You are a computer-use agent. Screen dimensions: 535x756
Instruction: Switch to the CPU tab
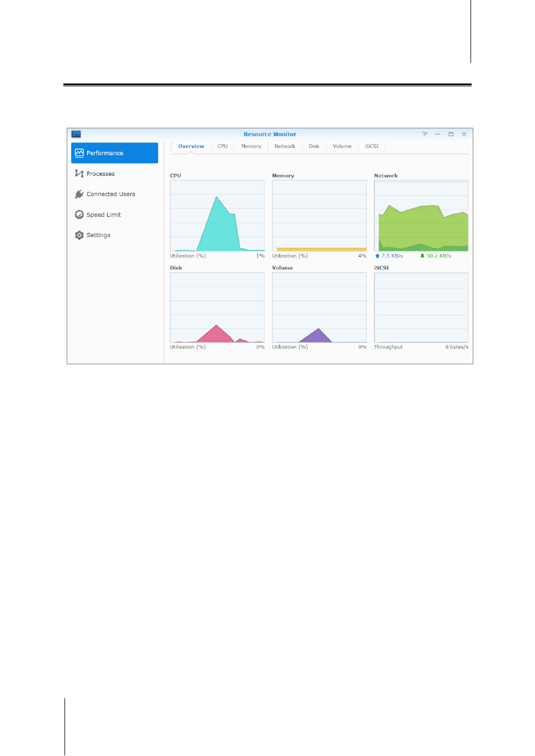[223, 146]
